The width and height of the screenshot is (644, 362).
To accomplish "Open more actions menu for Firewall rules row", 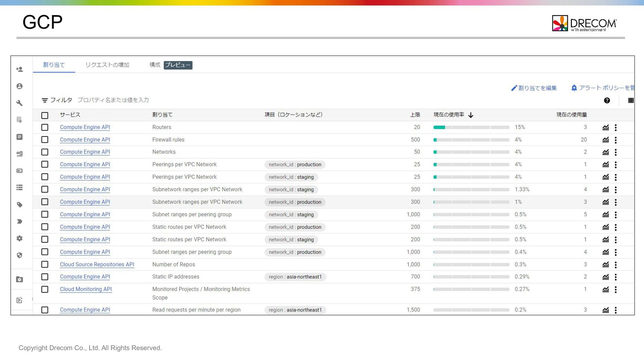I will tap(615, 140).
